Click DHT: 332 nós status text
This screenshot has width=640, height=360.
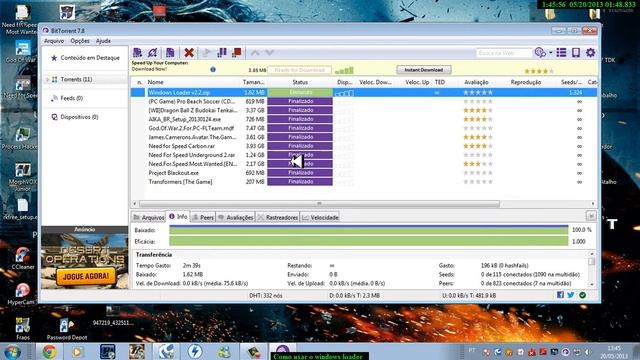(265, 296)
